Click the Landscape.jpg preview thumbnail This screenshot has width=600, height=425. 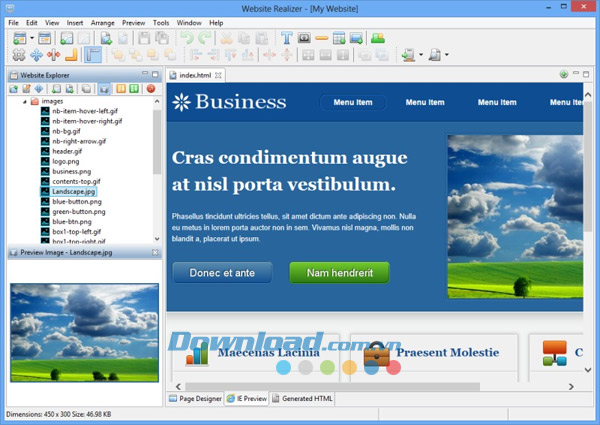85,333
